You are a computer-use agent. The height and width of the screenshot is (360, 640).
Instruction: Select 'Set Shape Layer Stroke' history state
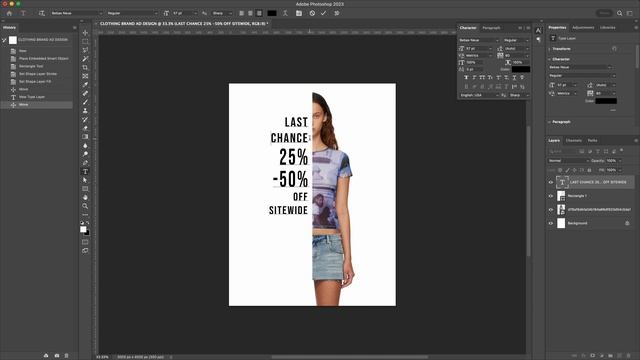[38, 74]
